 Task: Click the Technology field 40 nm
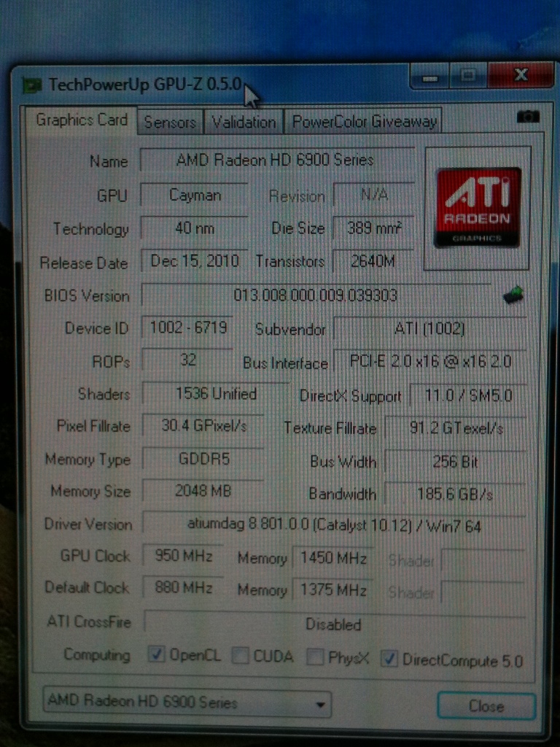coord(194,228)
